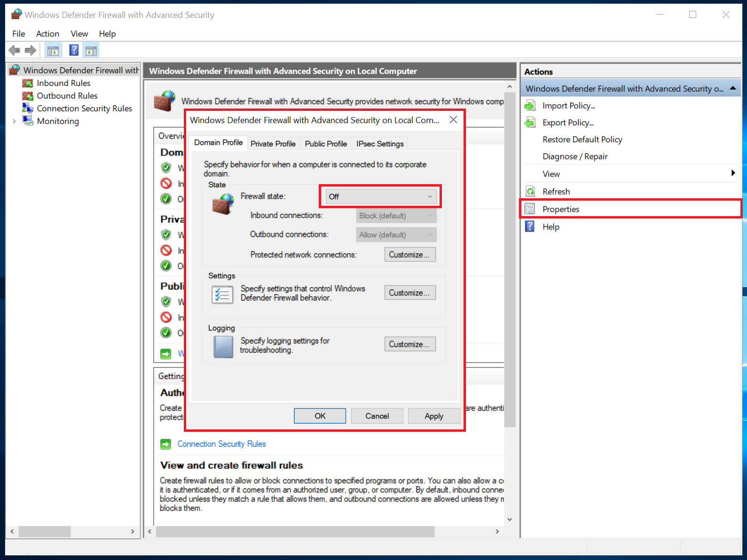Select Inbound Rules in the tree
Screen dimensions: 747x560
coord(63,83)
